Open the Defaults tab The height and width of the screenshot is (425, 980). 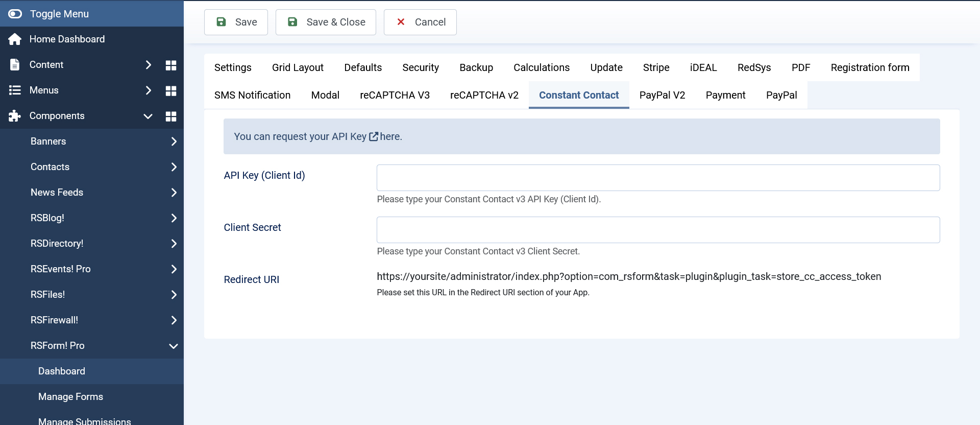coord(363,67)
